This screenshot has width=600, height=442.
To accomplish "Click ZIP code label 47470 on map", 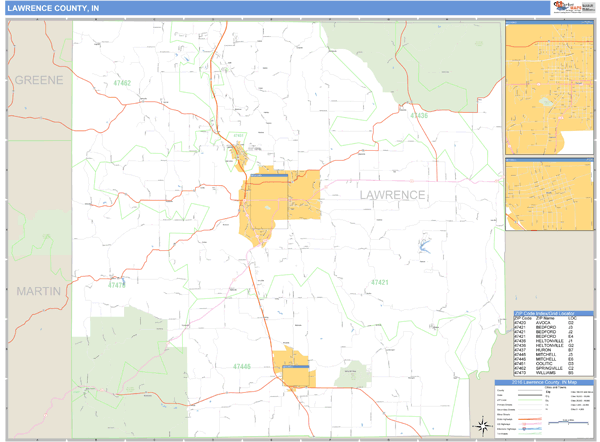I will [x=117, y=285].
